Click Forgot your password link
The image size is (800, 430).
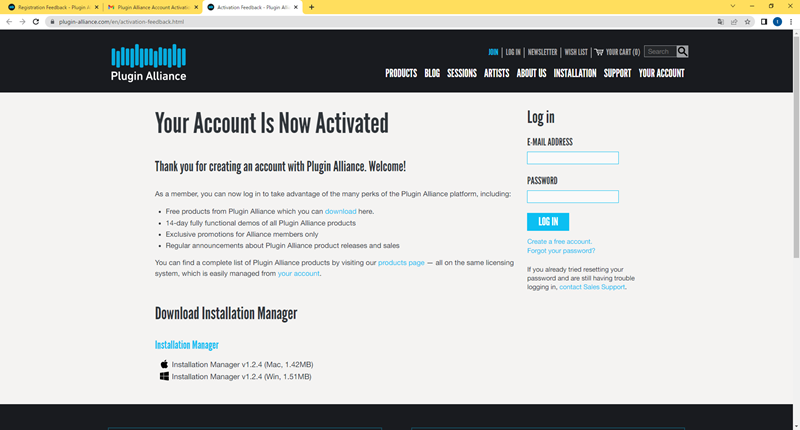pos(561,251)
